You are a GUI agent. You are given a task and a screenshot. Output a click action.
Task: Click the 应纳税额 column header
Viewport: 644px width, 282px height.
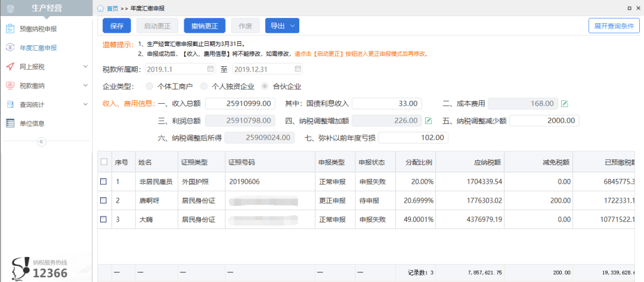470,162
